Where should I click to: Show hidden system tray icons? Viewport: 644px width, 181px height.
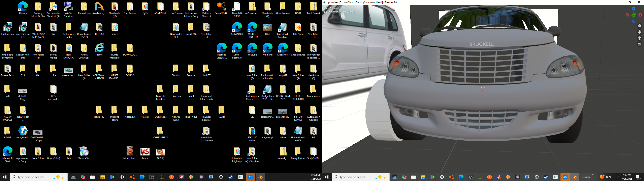tap(618, 177)
